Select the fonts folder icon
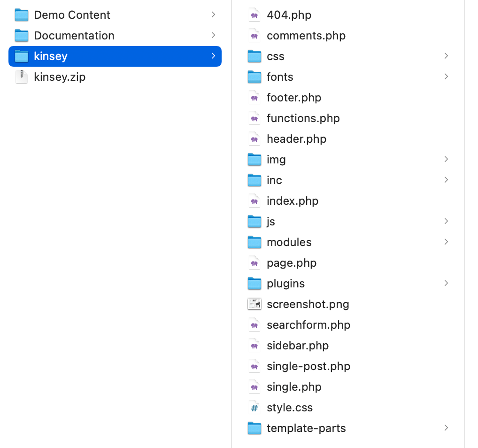The width and height of the screenshot is (478, 448). click(x=254, y=77)
